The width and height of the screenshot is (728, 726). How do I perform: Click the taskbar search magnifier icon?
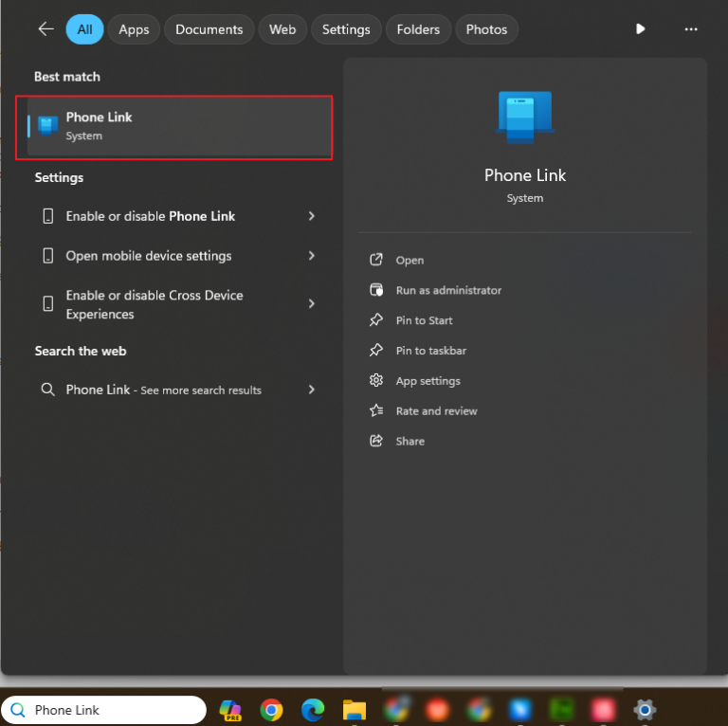18,710
